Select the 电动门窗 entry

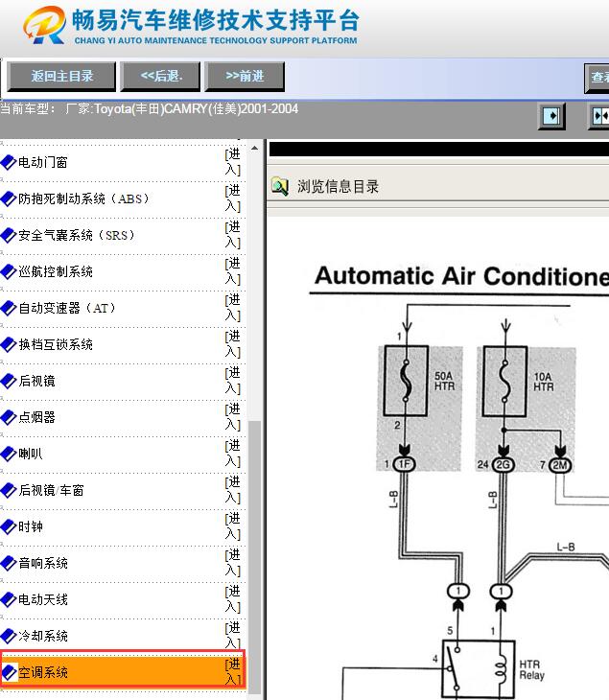43,162
